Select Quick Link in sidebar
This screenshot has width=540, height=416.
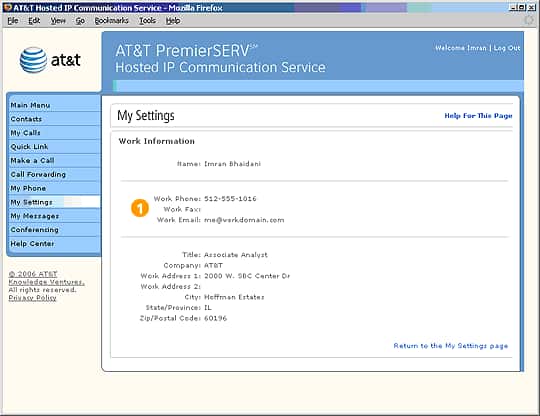click(29, 147)
